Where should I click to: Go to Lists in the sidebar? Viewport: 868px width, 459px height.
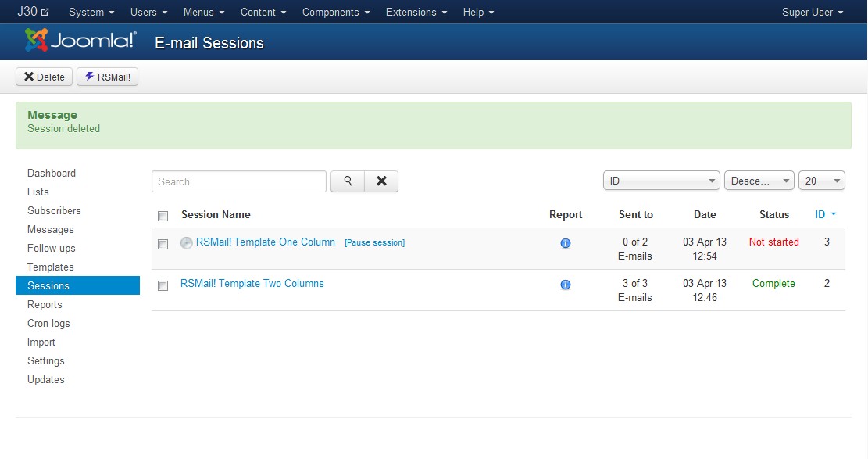click(38, 192)
